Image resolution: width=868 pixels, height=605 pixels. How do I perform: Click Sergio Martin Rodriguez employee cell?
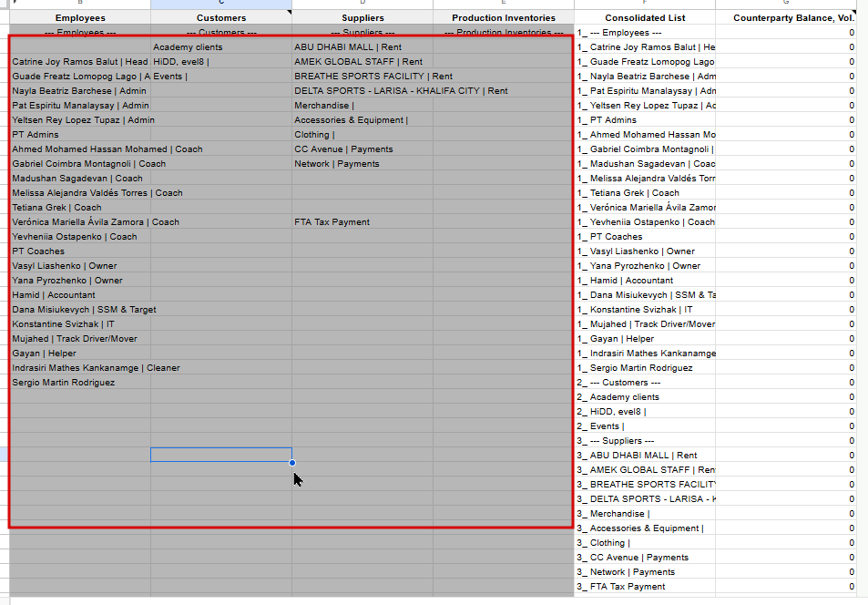pos(80,383)
